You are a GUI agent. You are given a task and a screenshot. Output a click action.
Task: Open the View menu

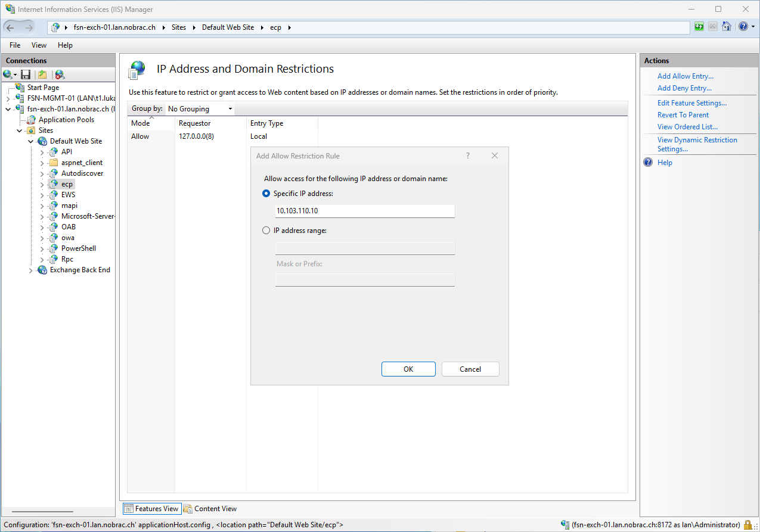(x=39, y=45)
